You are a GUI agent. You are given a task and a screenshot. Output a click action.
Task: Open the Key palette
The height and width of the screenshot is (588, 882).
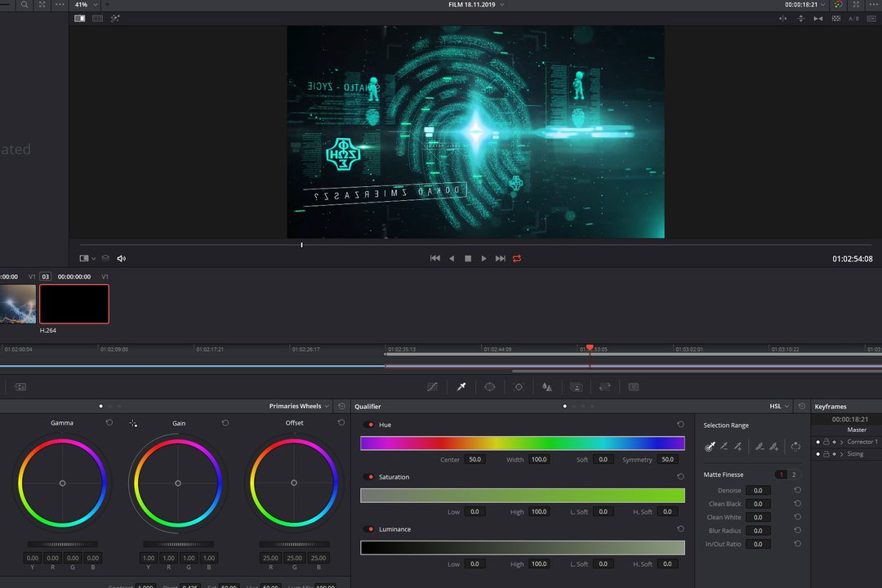(576, 386)
